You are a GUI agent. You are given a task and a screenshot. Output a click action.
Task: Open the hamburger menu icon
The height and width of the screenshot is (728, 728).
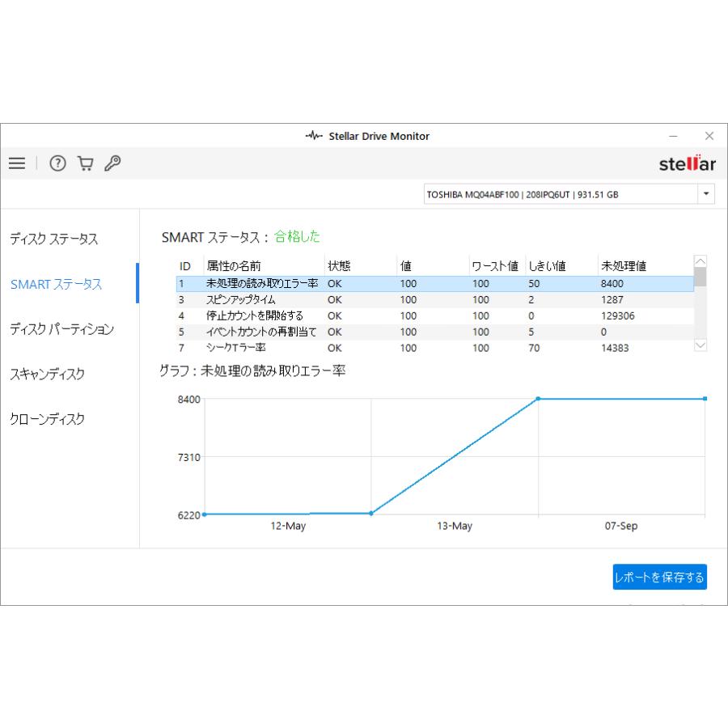point(17,163)
